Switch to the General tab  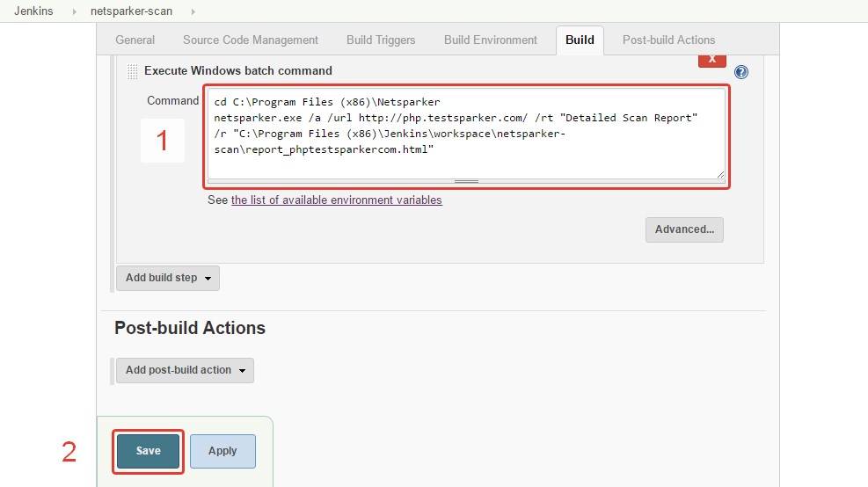[x=135, y=40]
